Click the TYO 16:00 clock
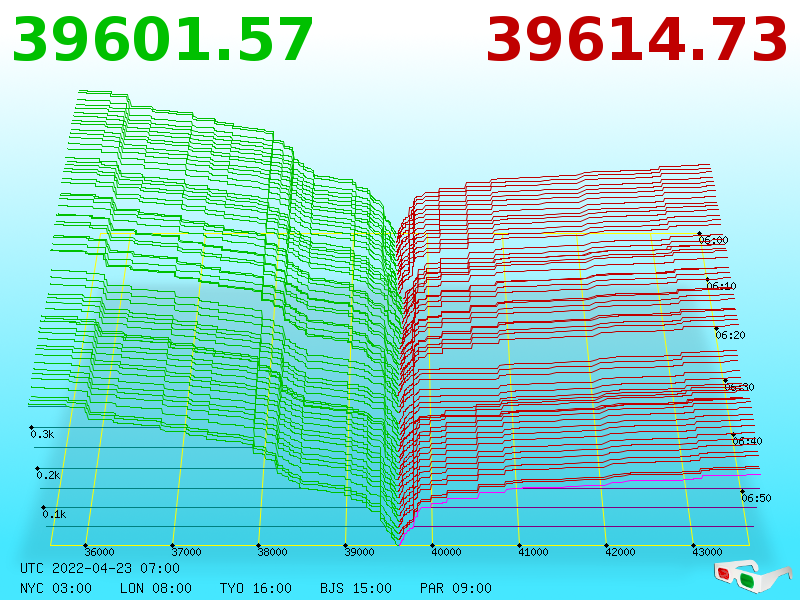 pyautogui.click(x=256, y=588)
